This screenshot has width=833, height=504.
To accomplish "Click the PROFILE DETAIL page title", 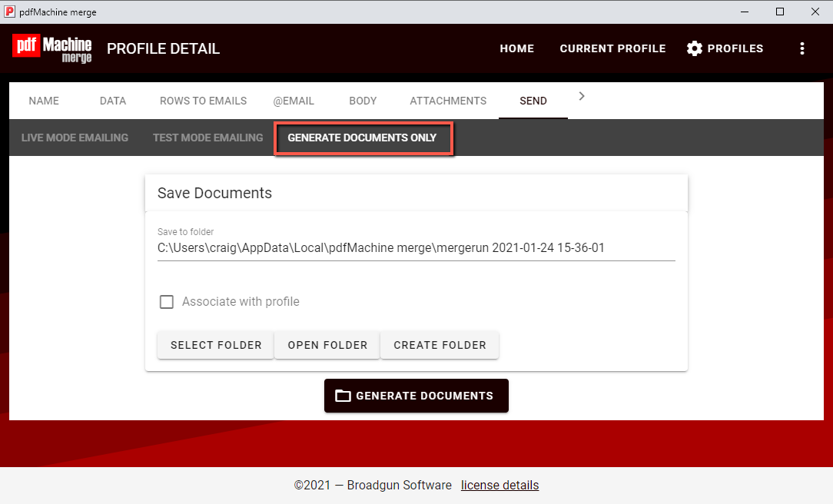I will coord(163,49).
